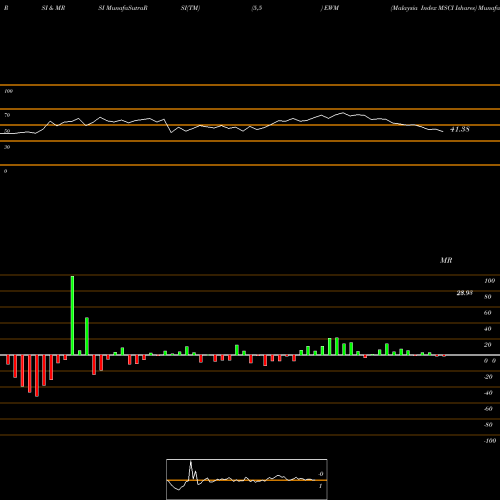Click the SI & MR header text
500x500 pixels.
pyautogui.click(x=53, y=8)
